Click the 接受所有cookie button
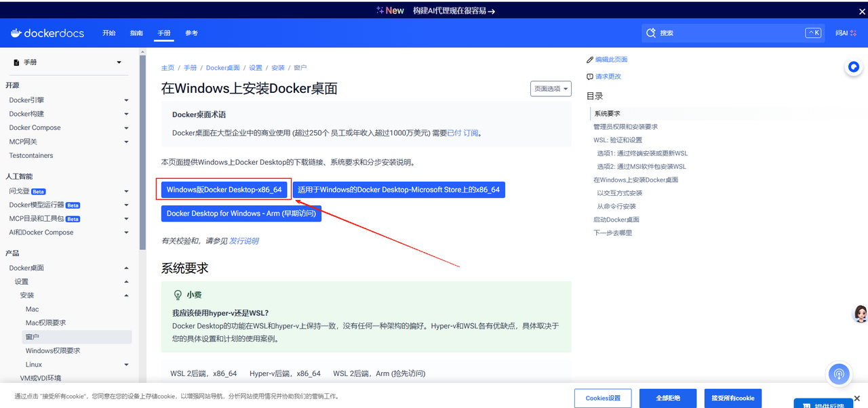This screenshot has height=408, width=868. (x=732, y=398)
